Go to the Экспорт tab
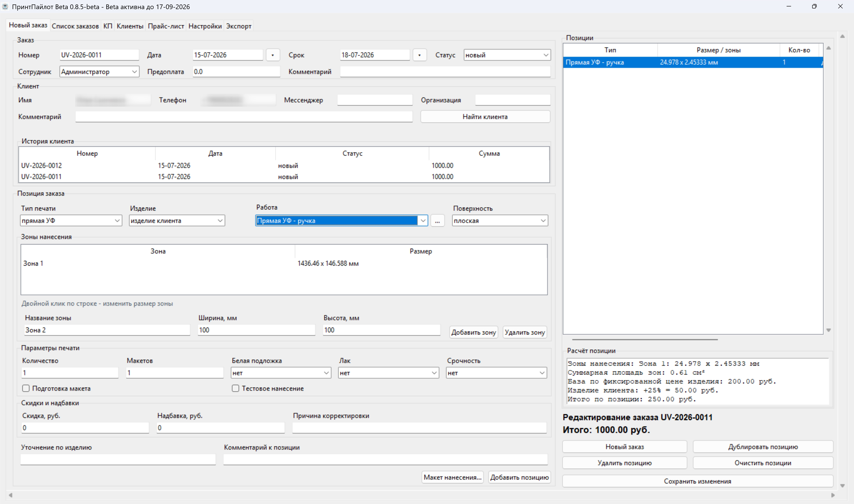 (x=239, y=26)
